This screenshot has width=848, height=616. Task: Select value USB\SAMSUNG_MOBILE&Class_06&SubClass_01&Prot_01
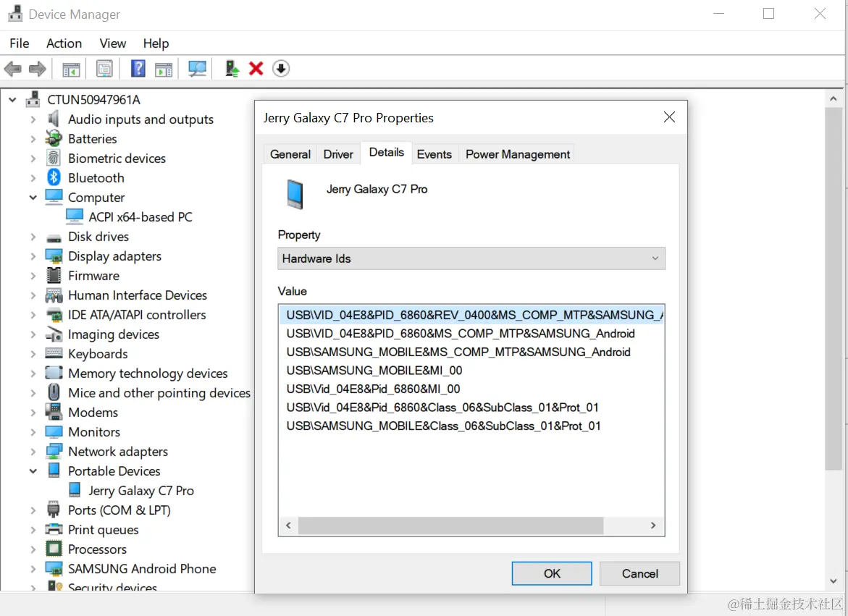pos(443,426)
